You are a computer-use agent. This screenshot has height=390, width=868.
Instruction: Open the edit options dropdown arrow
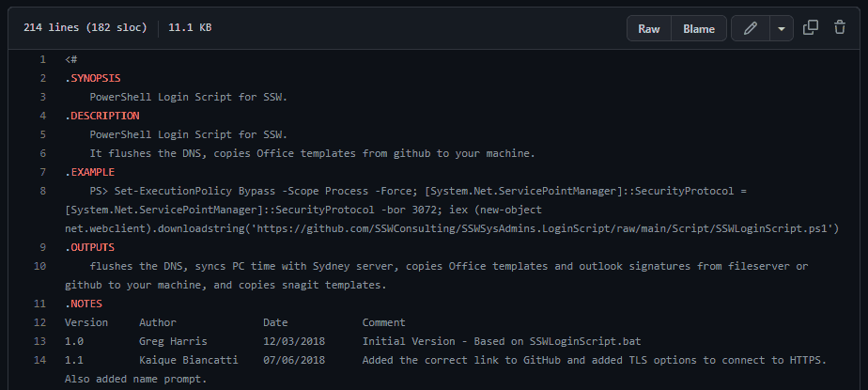782,28
